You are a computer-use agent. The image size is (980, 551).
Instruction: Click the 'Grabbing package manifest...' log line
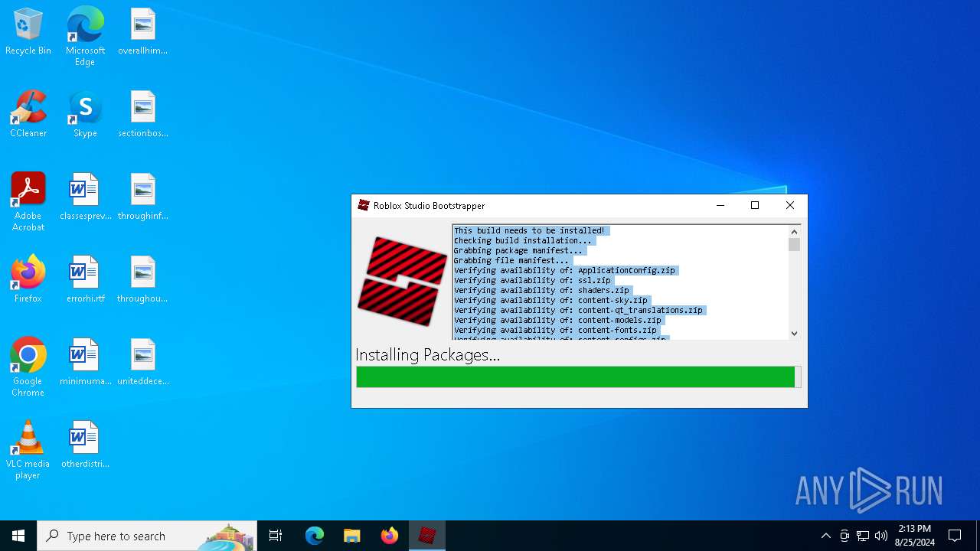point(518,250)
